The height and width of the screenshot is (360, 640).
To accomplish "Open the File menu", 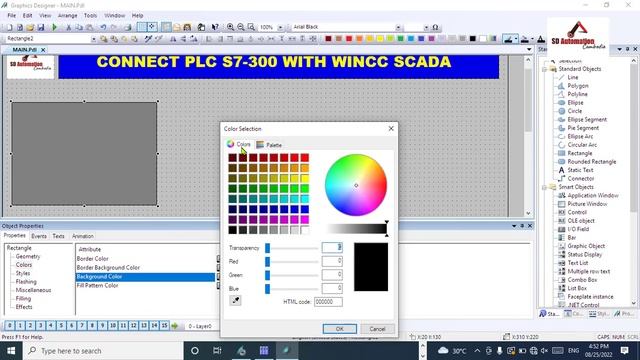I will click(11, 16).
